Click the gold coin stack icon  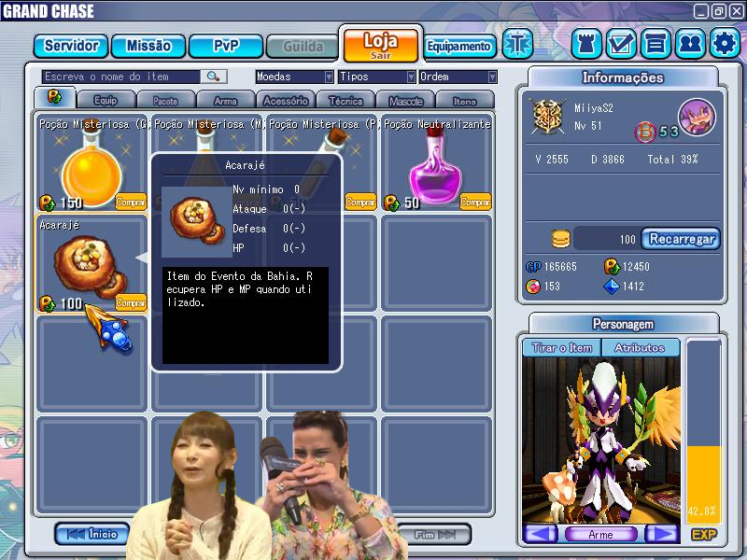561,239
